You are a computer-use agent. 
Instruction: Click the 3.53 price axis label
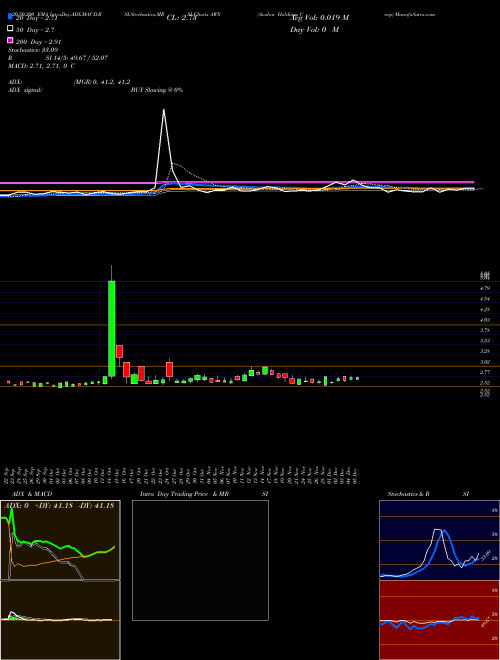[485, 341]
